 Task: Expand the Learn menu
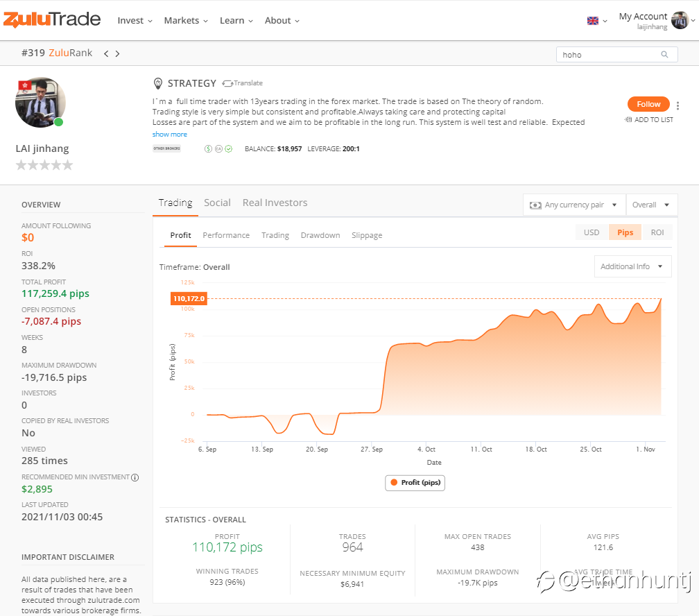(236, 21)
